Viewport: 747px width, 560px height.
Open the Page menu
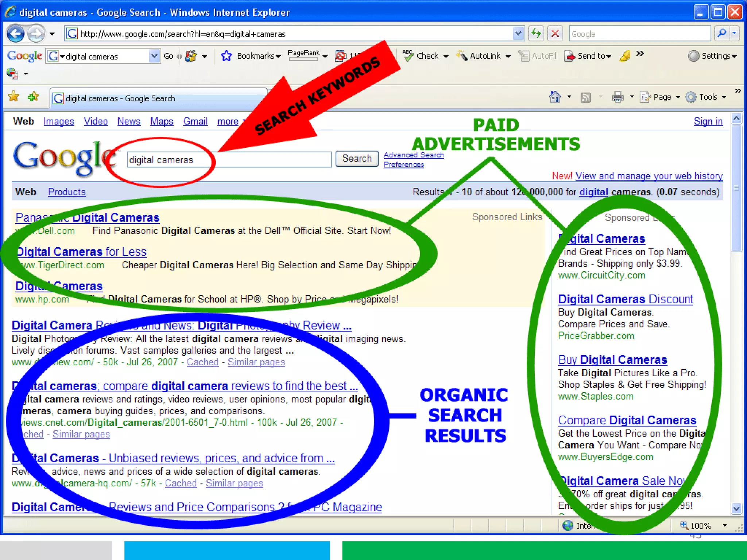(662, 97)
